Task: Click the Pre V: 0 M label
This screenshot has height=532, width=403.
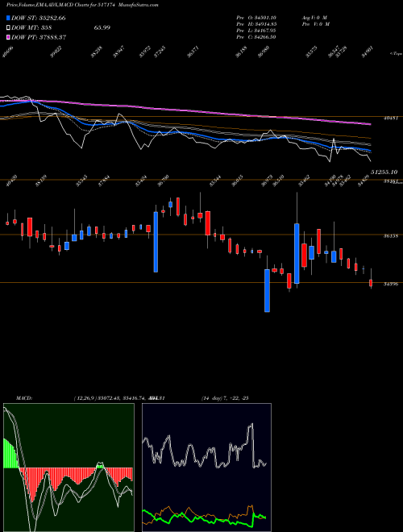Action: (316, 24)
